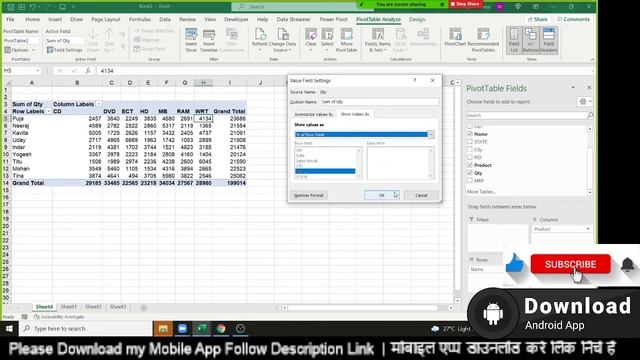Toggle the +/- Buttons display
Screen dimensions: 640x360
(531, 40)
